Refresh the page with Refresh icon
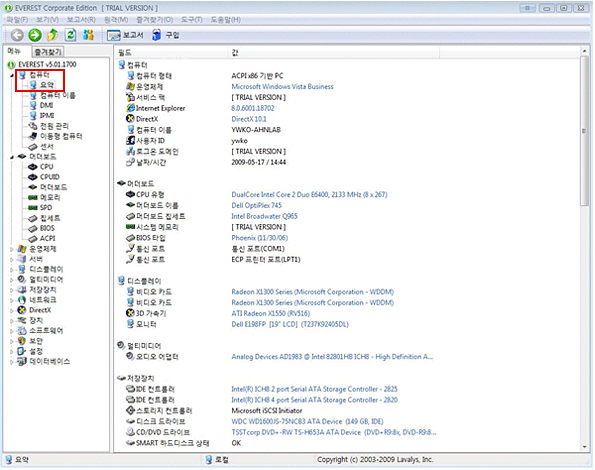 coord(71,35)
